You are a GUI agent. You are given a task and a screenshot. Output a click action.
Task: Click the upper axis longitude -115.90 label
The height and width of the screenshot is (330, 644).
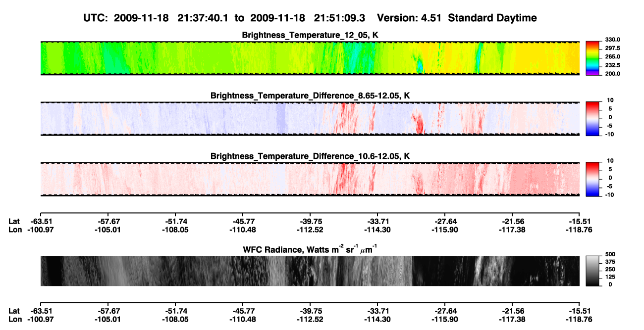pyautogui.click(x=445, y=230)
